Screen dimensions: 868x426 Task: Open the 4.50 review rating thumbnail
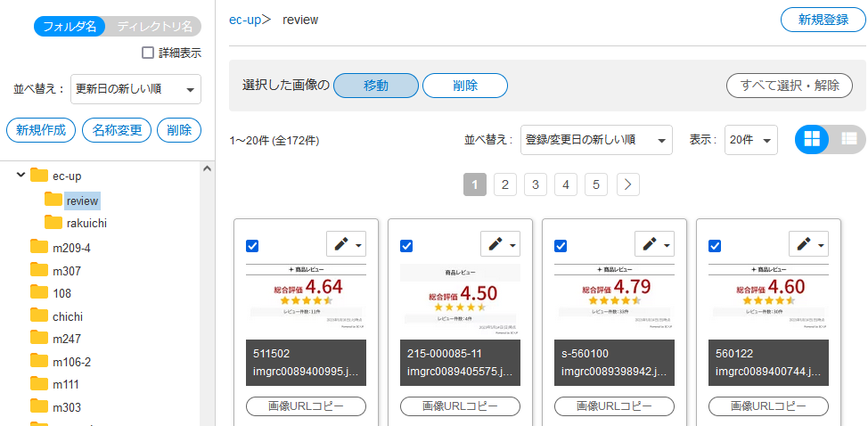(x=460, y=299)
